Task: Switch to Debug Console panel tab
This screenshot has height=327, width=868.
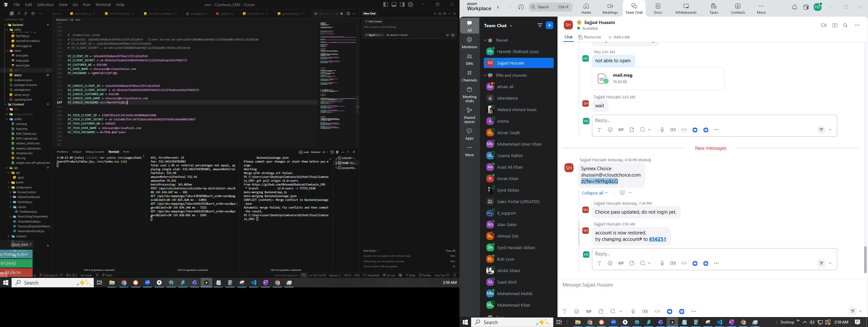Action: point(95,152)
